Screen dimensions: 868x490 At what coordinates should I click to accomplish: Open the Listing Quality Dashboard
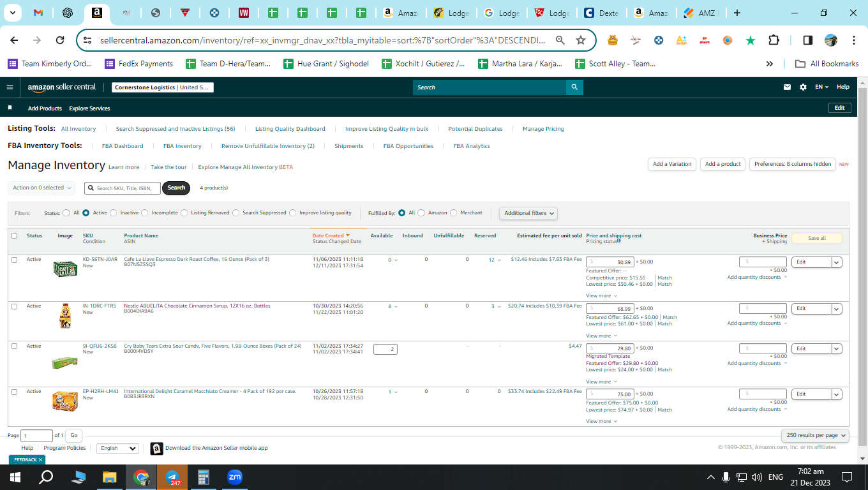coord(290,129)
